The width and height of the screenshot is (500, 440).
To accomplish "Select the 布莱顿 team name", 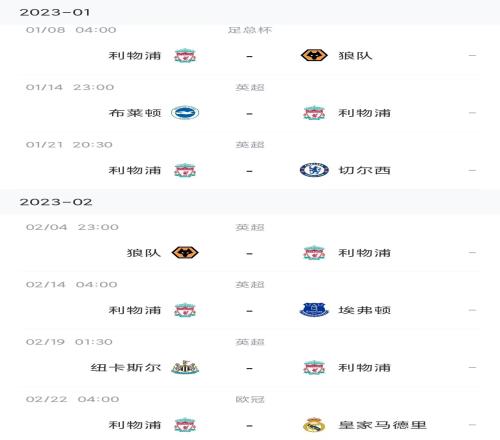I will click(x=135, y=113).
